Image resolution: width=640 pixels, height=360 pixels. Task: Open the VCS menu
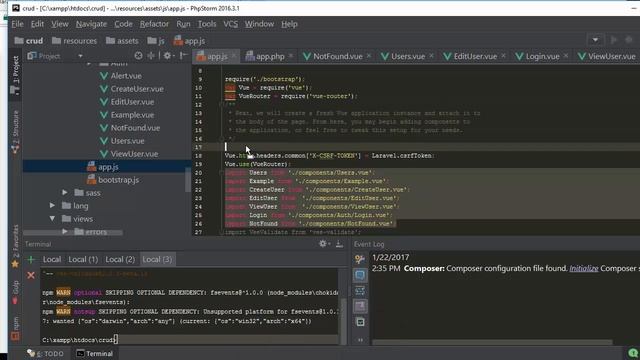231,24
